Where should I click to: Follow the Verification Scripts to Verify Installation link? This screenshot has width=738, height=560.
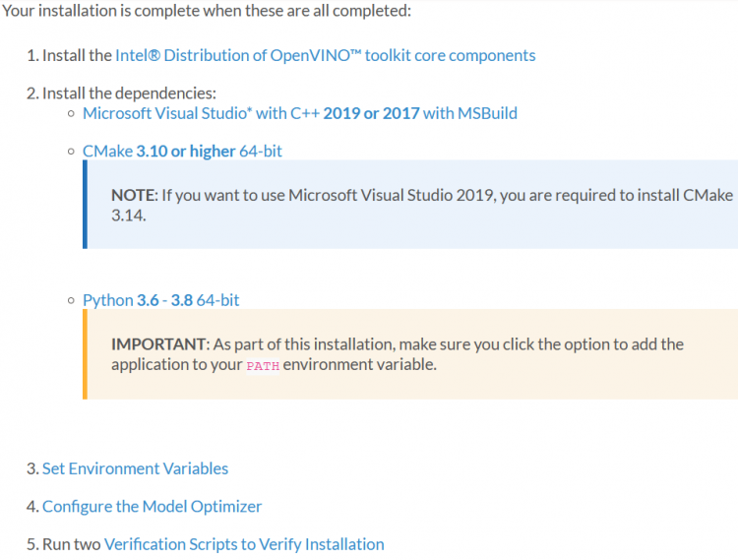244,544
